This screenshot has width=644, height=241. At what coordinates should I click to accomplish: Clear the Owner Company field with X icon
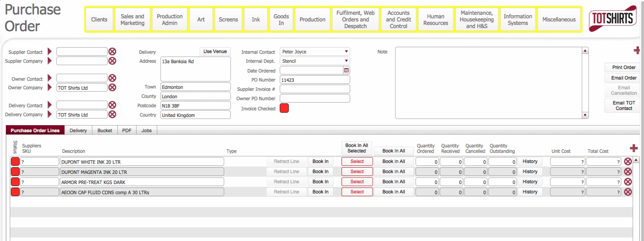[112, 87]
